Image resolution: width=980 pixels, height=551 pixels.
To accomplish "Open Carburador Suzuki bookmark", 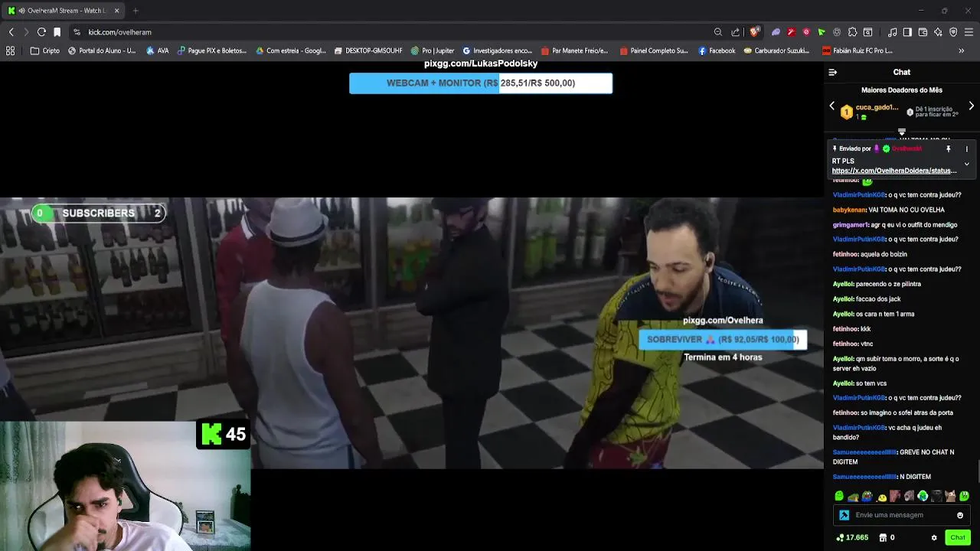I will pyautogui.click(x=776, y=51).
